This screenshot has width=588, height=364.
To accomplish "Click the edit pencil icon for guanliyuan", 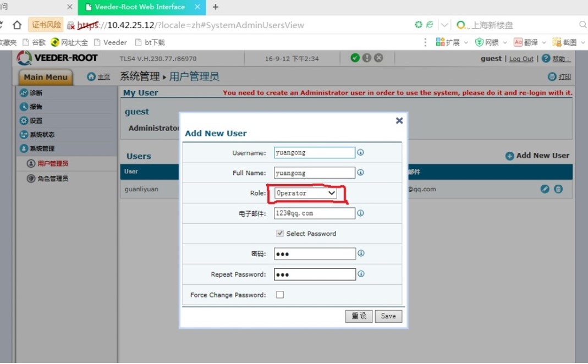I will [545, 189].
